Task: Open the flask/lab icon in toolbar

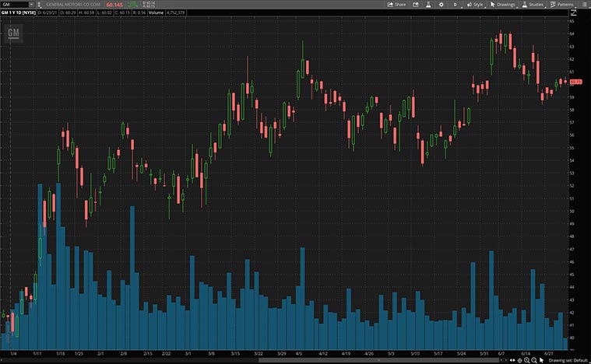Action: pos(427,4)
